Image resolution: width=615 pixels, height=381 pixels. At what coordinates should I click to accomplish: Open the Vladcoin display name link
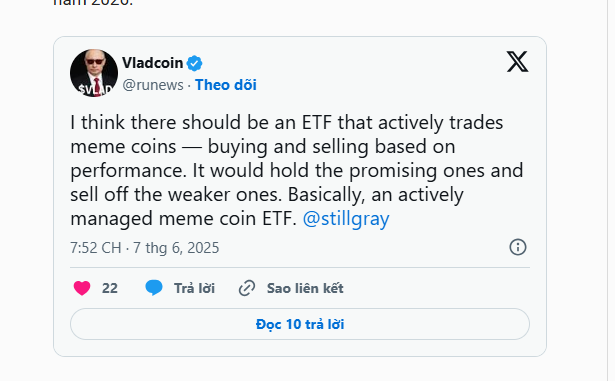coord(153,63)
